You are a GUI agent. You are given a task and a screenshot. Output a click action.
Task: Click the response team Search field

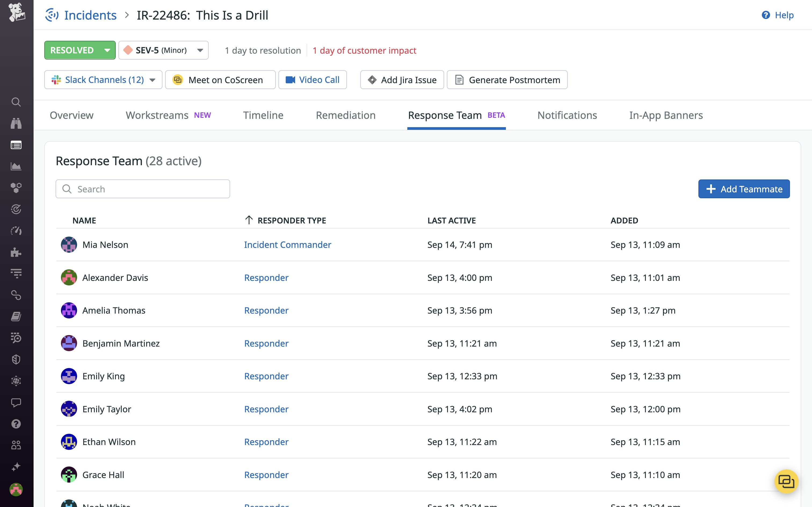[x=148, y=189]
